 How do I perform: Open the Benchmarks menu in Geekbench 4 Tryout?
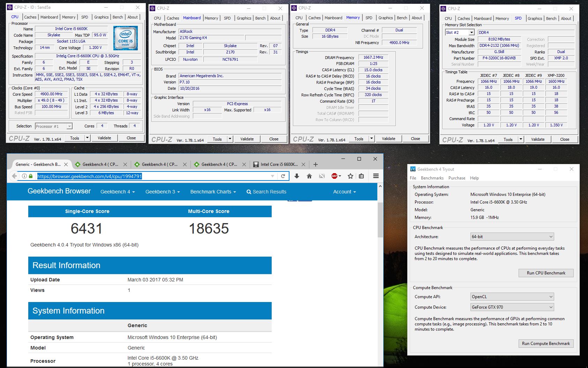point(432,178)
